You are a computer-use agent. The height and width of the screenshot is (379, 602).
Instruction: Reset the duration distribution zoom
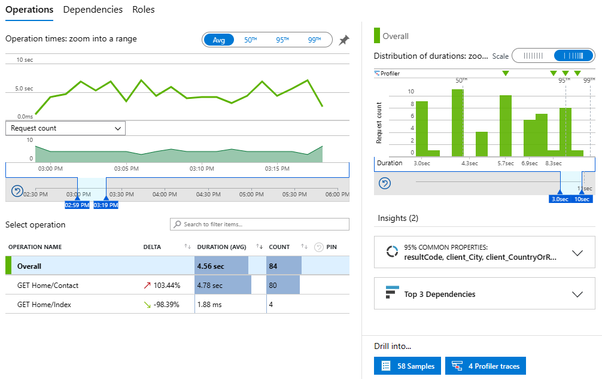pyautogui.click(x=385, y=183)
